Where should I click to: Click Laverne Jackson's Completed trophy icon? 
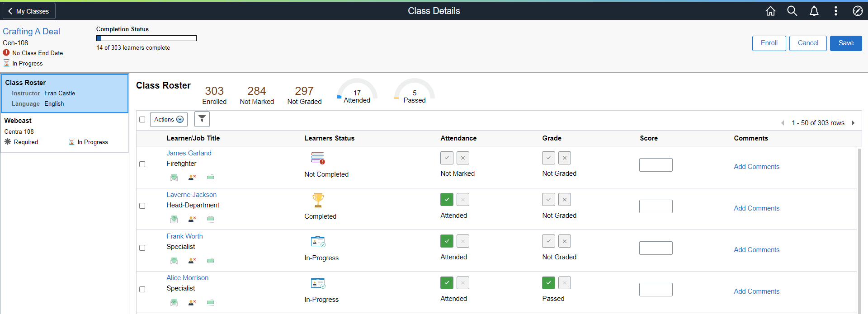318,200
